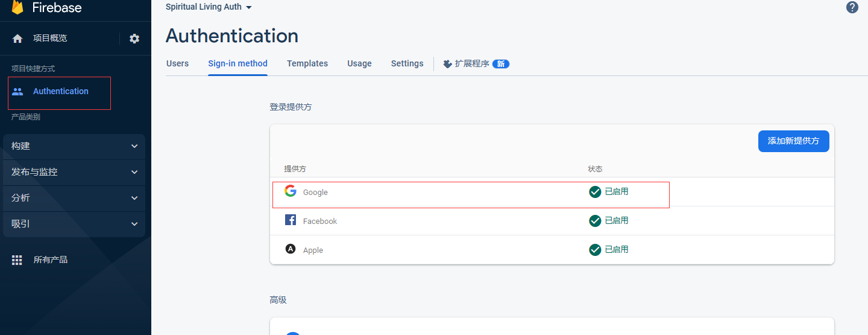Click the Apple provider logo
Viewport: 868px width, 335px height.
coord(291,249)
